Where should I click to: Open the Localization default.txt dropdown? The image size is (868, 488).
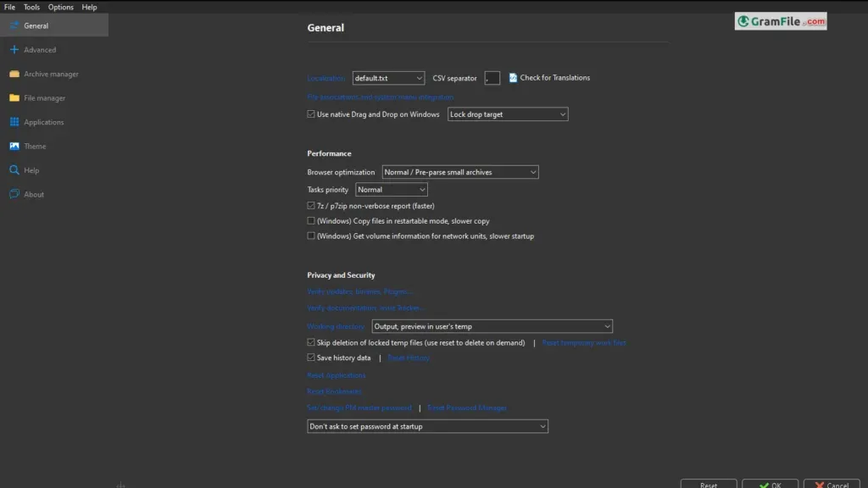tap(388, 78)
